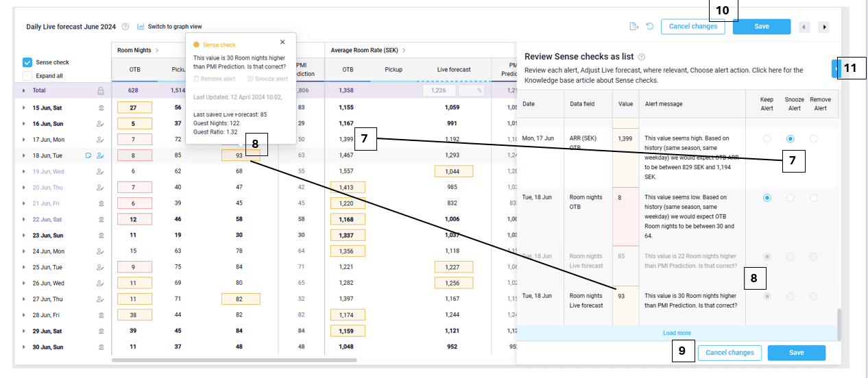Select Remove Alert for Tue 18 Jun Room nights OTB
The image size is (868, 378).
[x=813, y=197]
